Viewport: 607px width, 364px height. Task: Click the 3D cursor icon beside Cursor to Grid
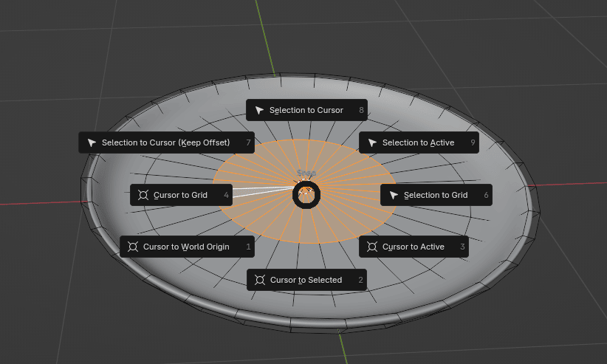point(143,195)
